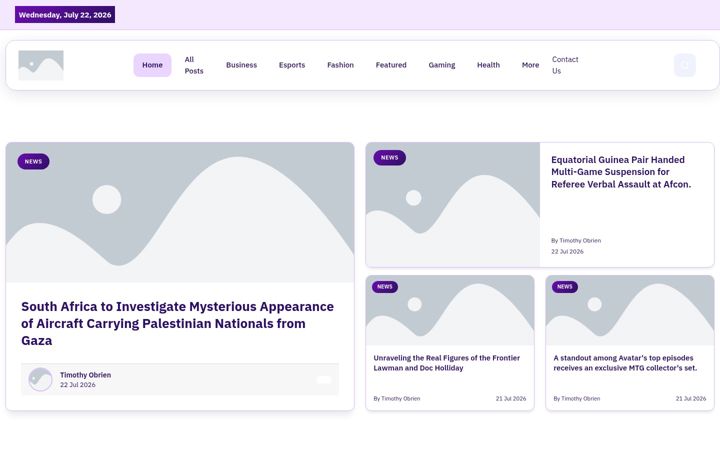
Task: Open the Fashion category
Action: click(340, 65)
